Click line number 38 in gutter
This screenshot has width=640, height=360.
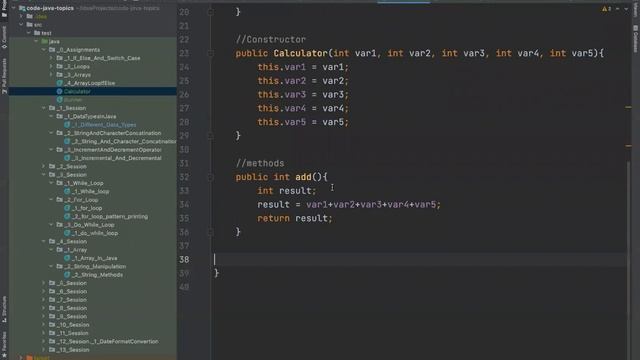[x=184, y=260]
